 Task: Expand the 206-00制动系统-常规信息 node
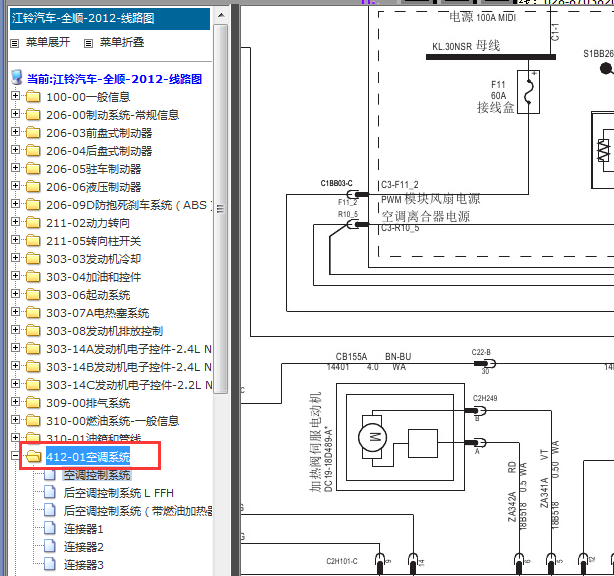[15, 114]
